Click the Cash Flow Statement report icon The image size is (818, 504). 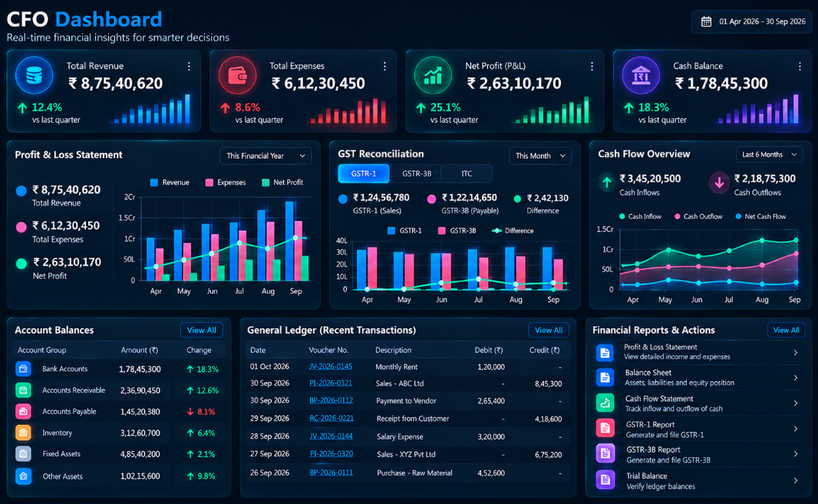605,403
